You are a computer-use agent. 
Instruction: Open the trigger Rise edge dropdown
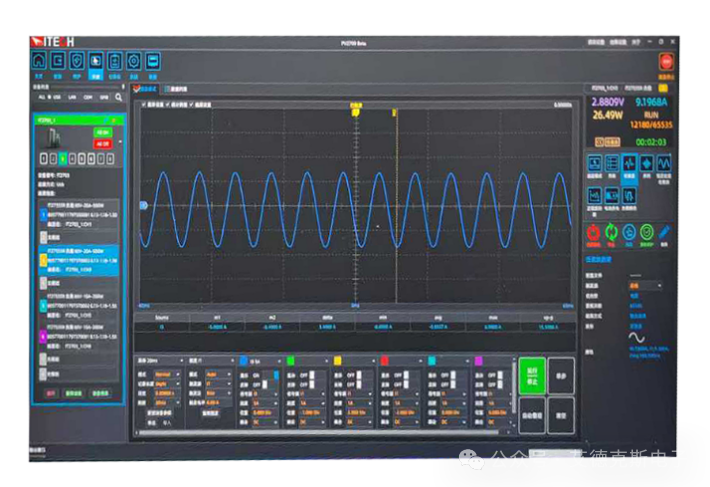point(219,393)
